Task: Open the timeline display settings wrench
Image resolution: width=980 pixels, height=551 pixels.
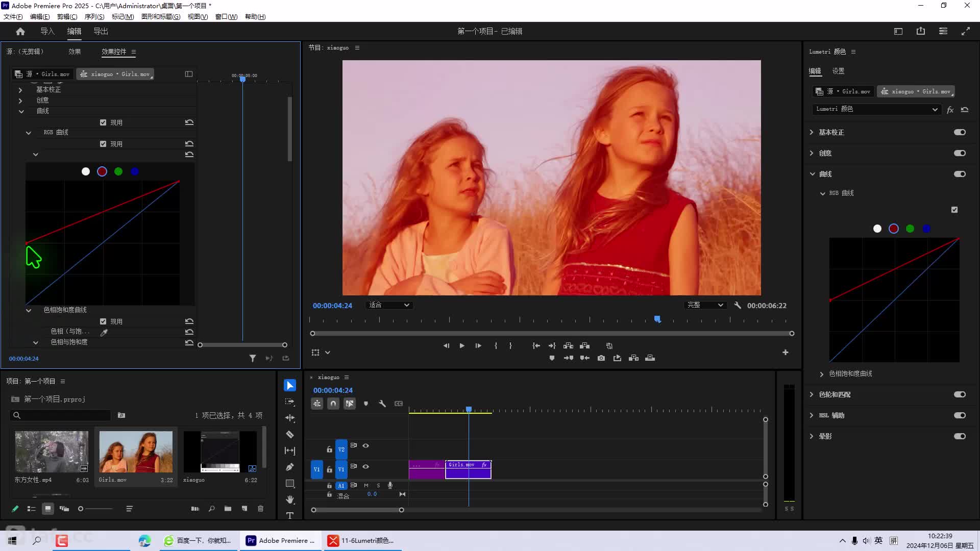Action: 382,404
